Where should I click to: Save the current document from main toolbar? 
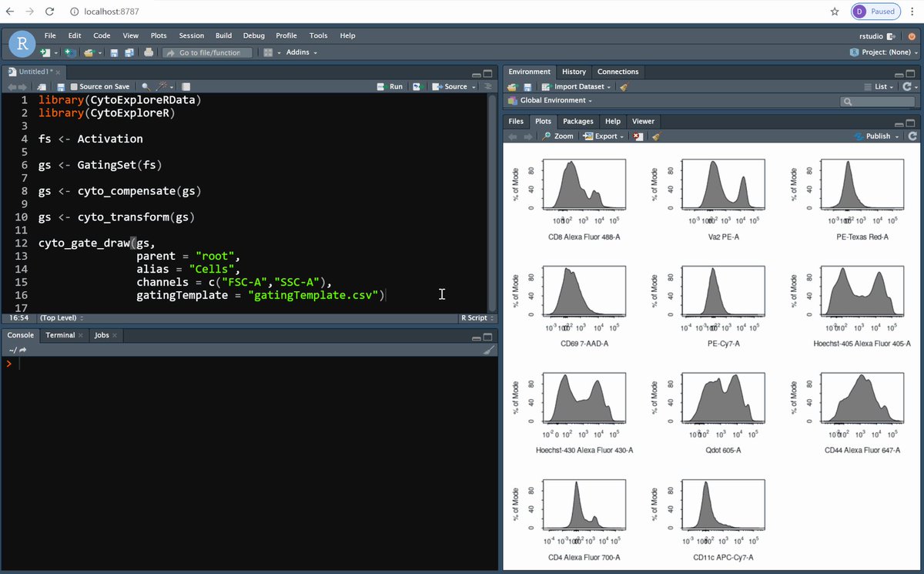[x=114, y=52]
